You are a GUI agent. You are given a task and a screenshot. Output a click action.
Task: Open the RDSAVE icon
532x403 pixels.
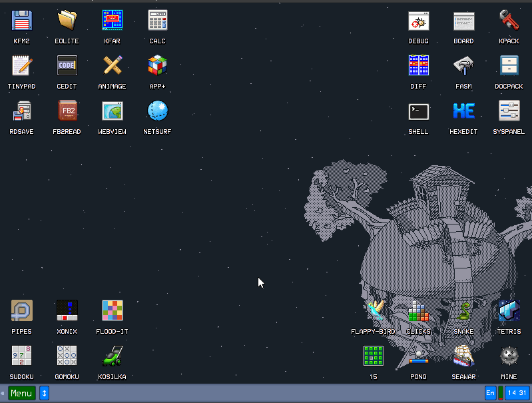[x=22, y=111]
